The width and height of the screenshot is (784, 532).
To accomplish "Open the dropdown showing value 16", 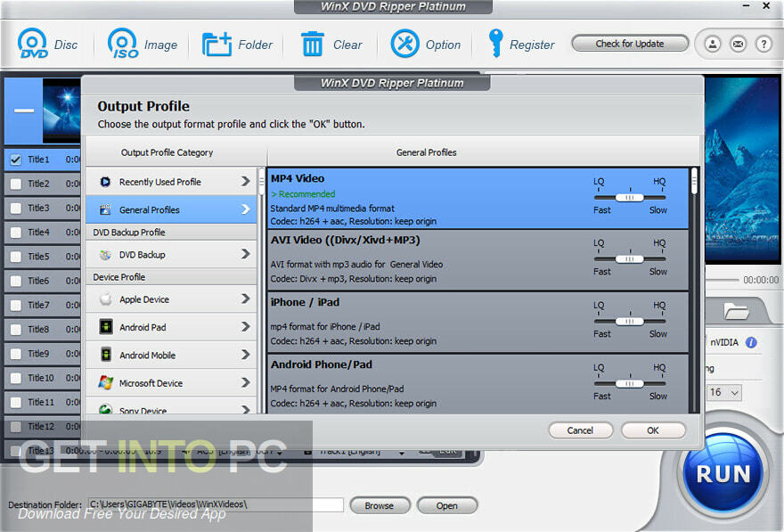I will click(x=724, y=392).
